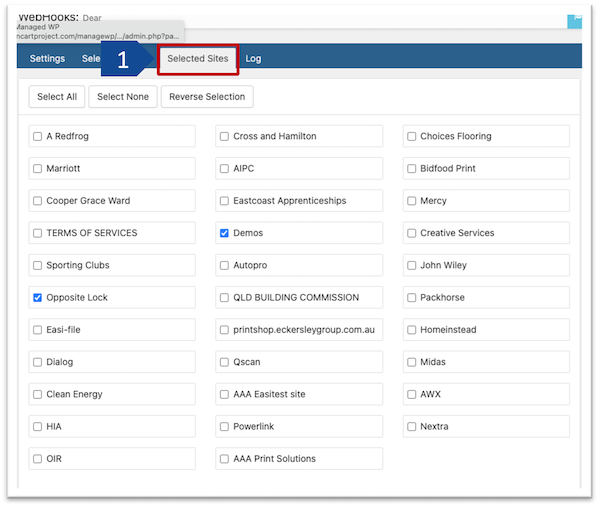Click the Reverse Selection button
Viewport: 600px width, 507px height.
[x=207, y=97]
